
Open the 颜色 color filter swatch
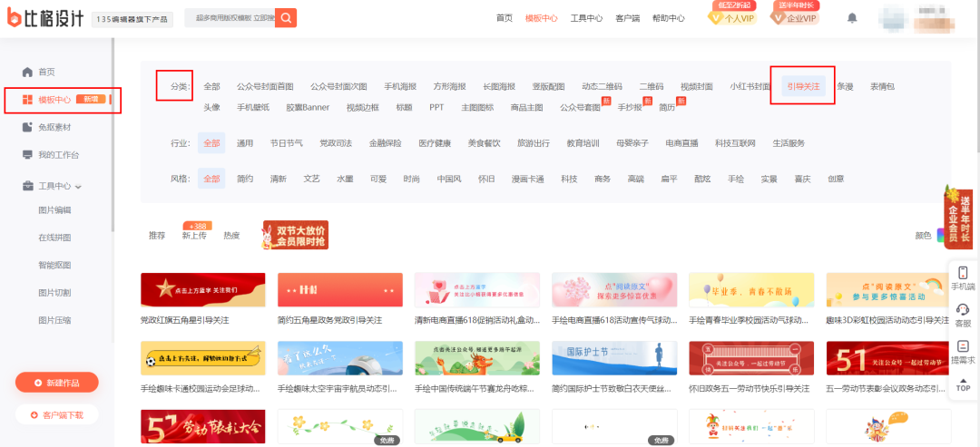pyautogui.click(x=943, y=236)
